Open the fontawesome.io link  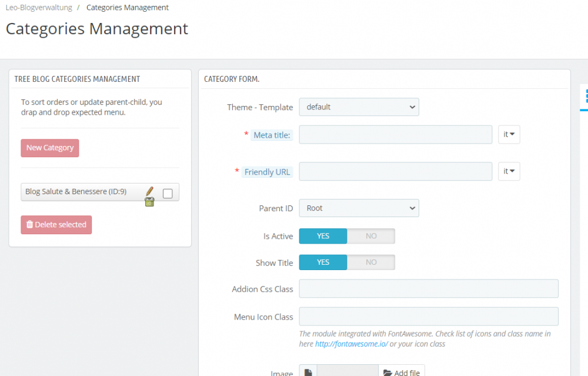[x=351, y=344]
